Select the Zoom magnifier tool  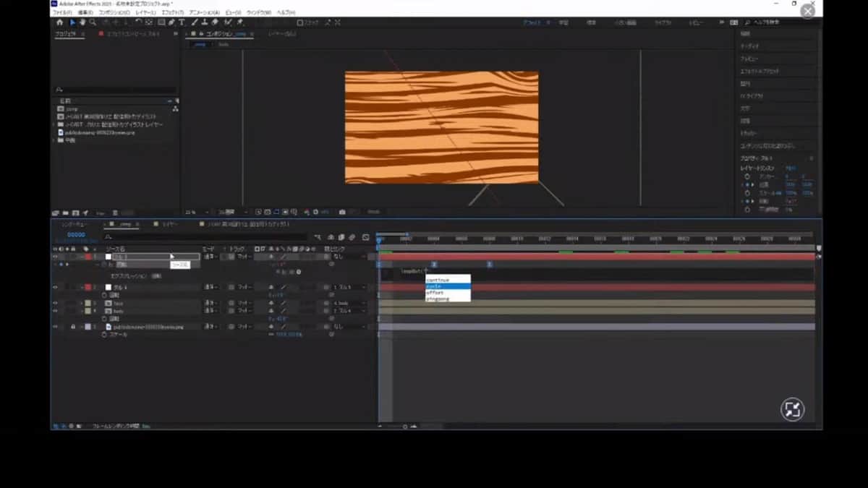pos(93,22)
